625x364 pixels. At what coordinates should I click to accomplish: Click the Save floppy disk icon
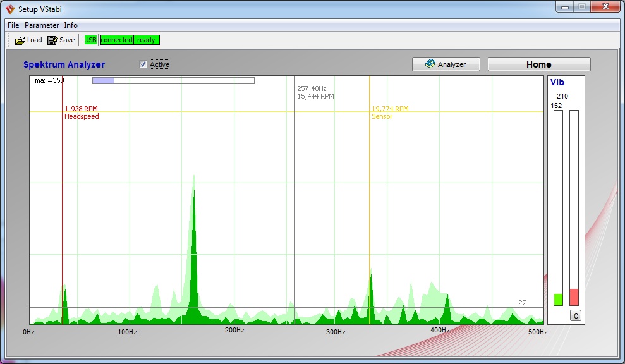(x=52, y=40)
